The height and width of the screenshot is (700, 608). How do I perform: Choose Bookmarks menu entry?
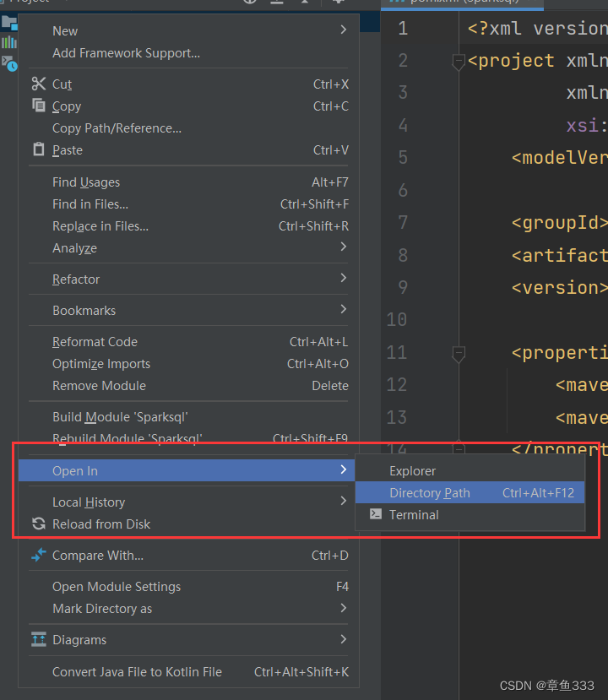188,310
